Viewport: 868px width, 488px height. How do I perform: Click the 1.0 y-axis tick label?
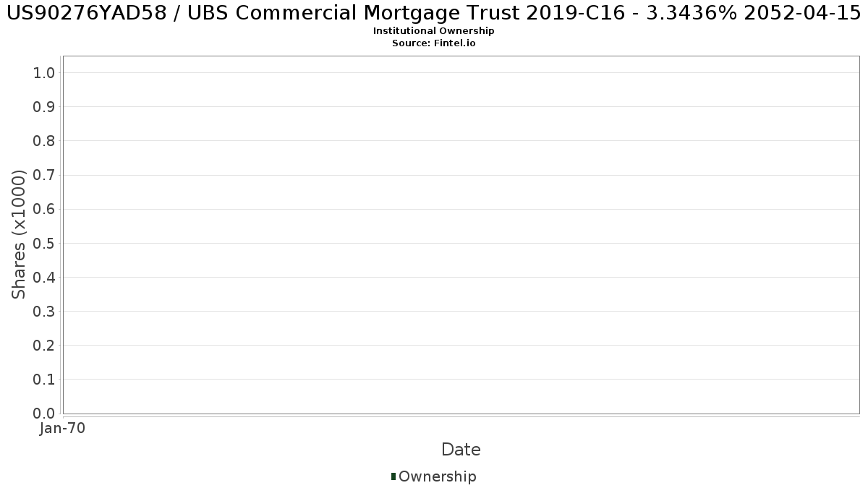44,72
